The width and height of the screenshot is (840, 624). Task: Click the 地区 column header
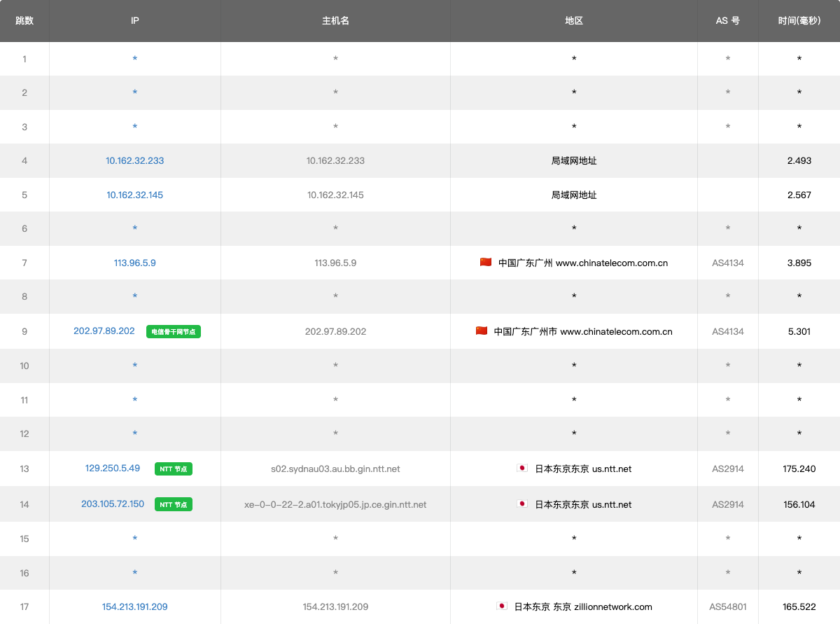click(574, 20)
